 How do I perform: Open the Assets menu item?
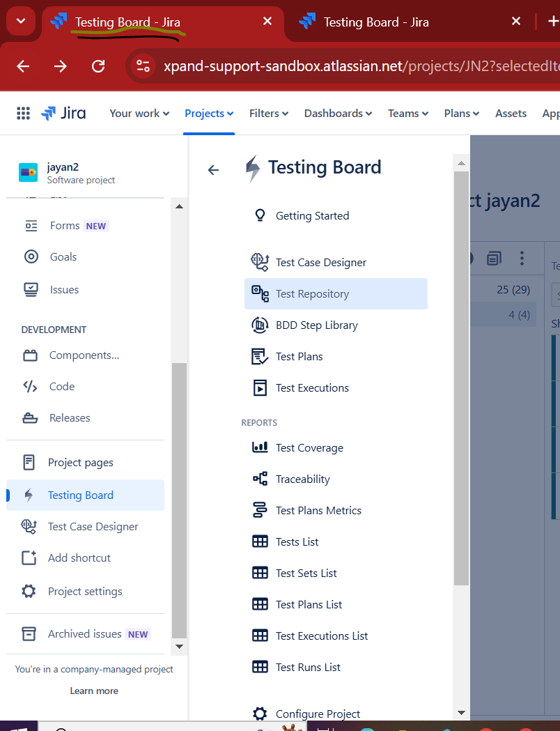tap(511, 114)
